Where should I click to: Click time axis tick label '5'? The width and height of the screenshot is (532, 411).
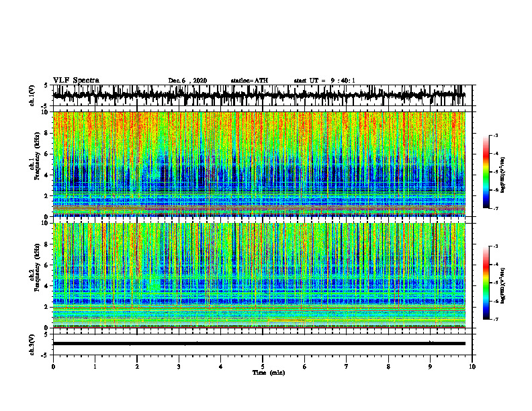click(263, 367)
